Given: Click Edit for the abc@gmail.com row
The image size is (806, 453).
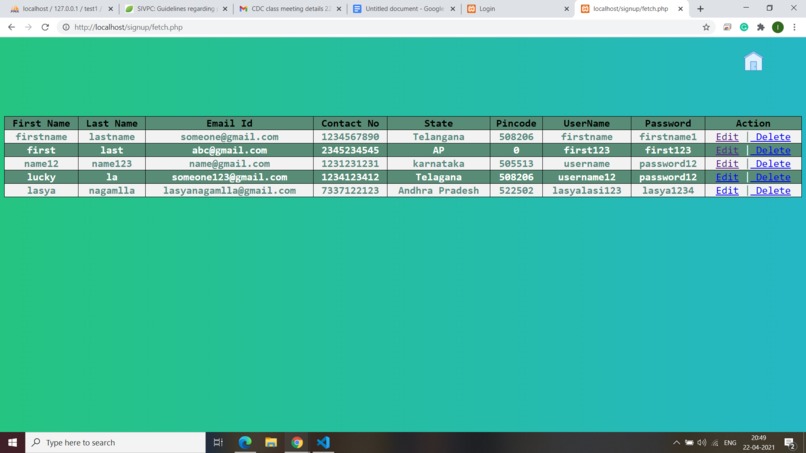Looking at the screenshot, I should point(727,150).
